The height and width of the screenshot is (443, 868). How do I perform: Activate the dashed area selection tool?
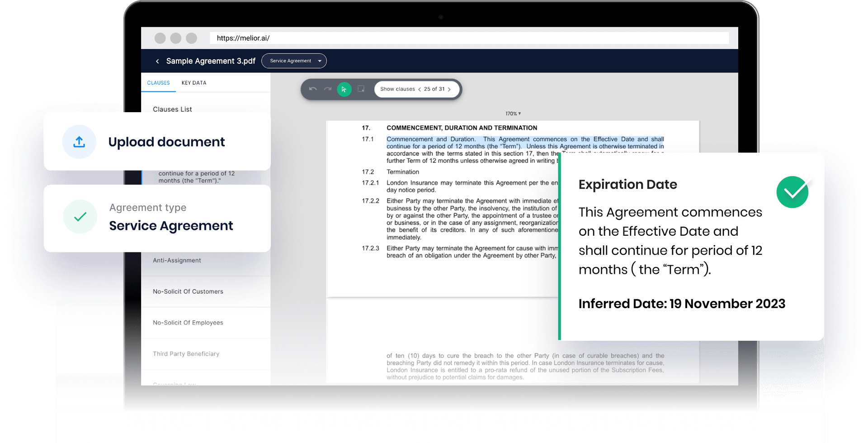(x=361, y=89)
